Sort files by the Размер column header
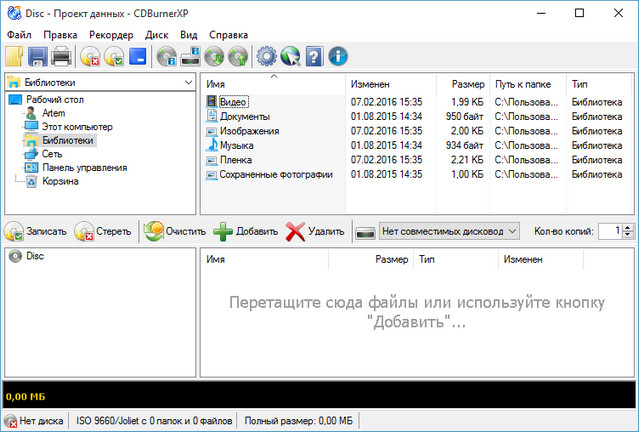Screen dimensions: 639x432 (x=467, y=84)
